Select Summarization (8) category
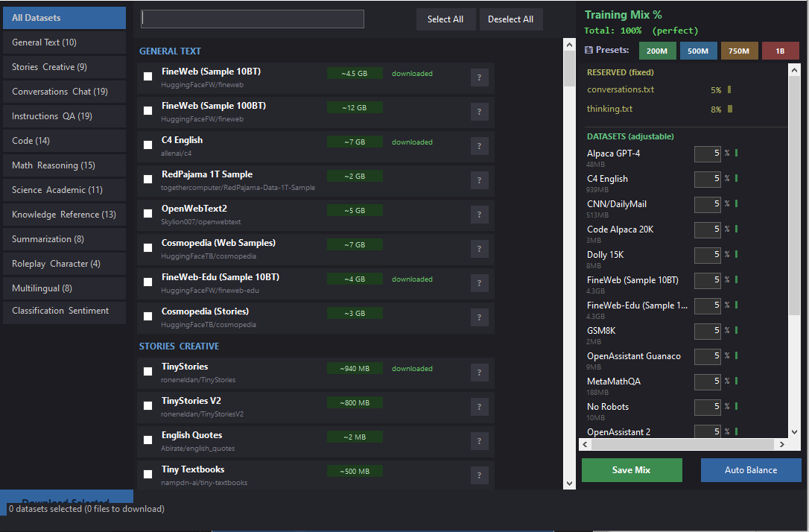Image resolution: width=809 pixels, height=532 pixels. (65, 239)
